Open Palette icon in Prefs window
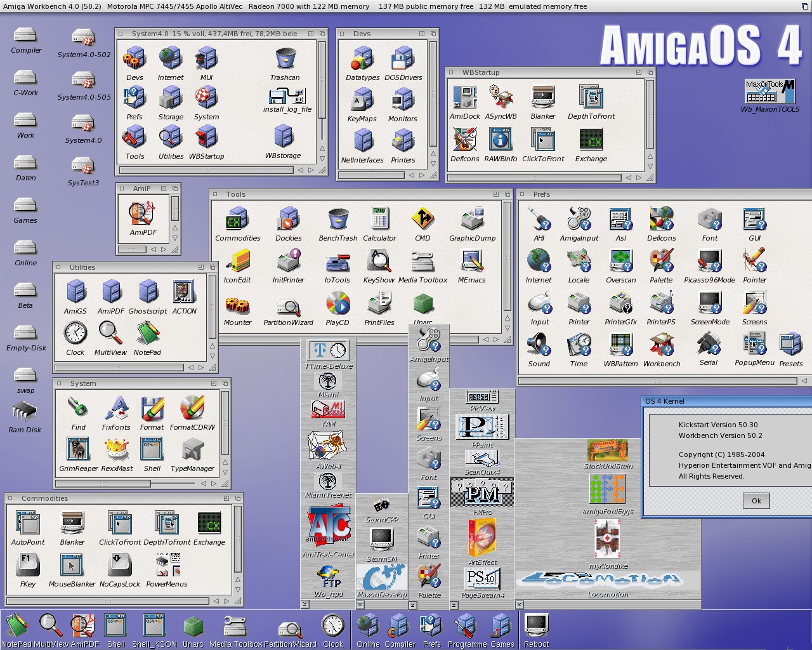The width and height of the screenshot is (812, 650). tap(661, 262)
